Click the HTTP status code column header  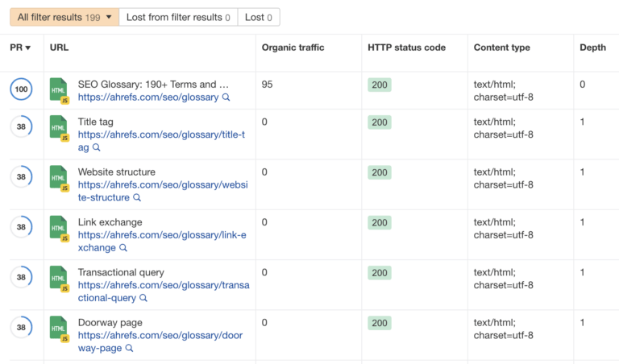click(407, 48)
